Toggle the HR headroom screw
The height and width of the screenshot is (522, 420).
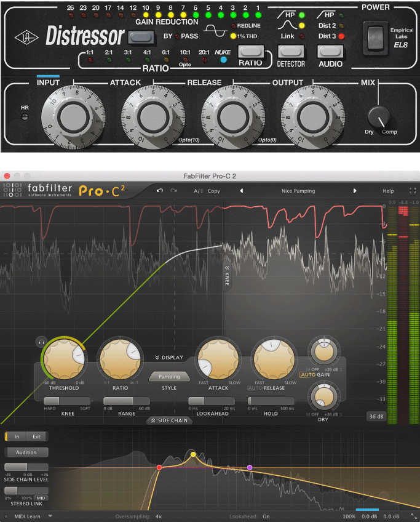click(25, 116)
